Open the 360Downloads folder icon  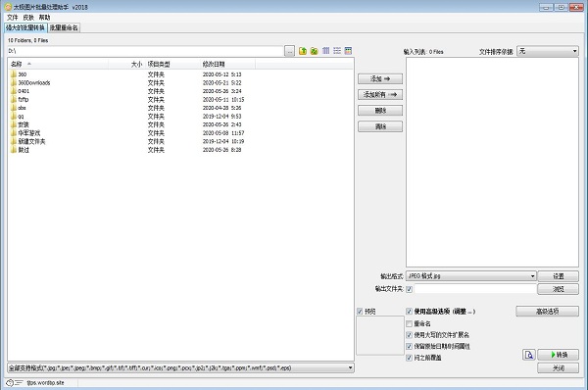click(14, 82)
